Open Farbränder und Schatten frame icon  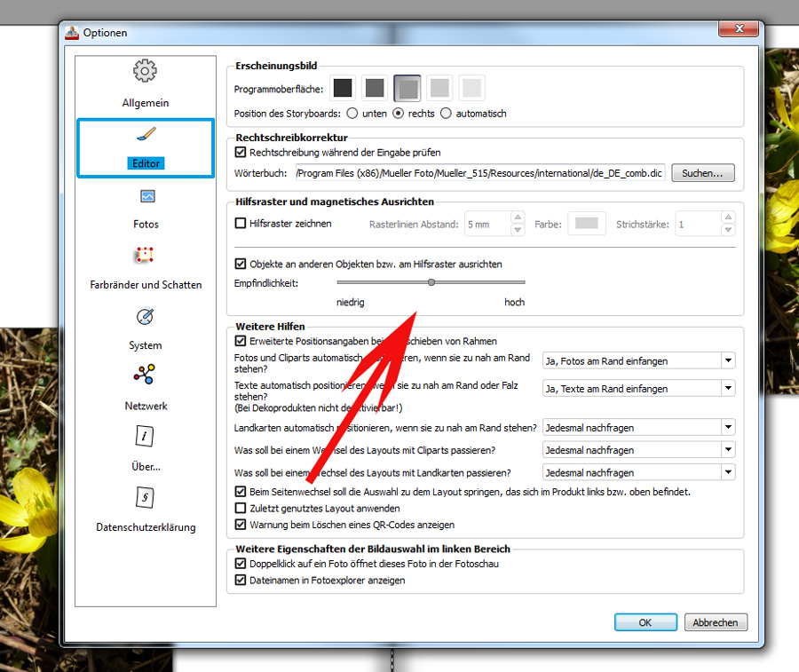click(x=145, y=255)
